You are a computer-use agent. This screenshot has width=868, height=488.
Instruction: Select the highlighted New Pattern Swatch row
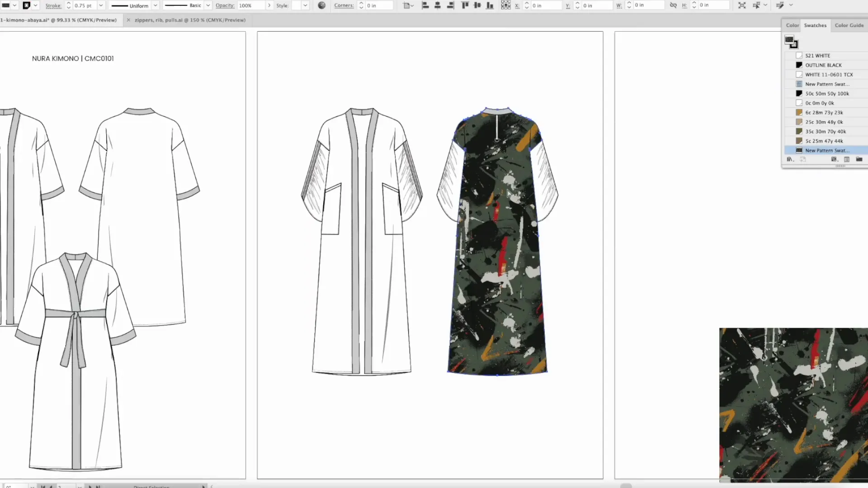[826, 150]
